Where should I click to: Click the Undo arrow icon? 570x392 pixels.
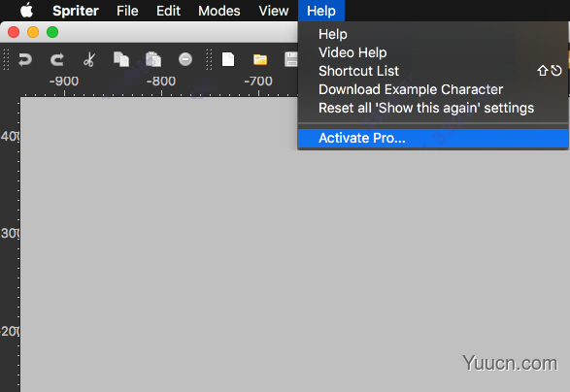pos(24,59)
